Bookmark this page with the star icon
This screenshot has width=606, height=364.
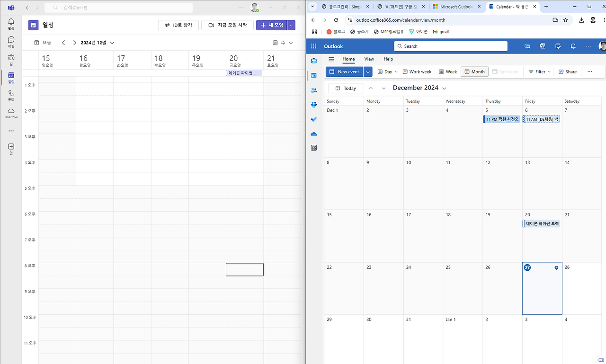point(565,20)
